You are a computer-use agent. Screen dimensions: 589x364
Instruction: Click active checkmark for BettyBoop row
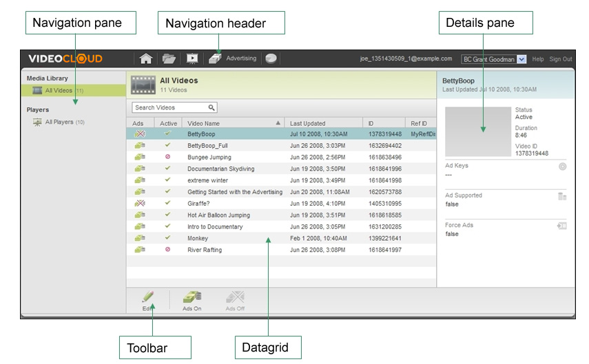coord(168,133)
